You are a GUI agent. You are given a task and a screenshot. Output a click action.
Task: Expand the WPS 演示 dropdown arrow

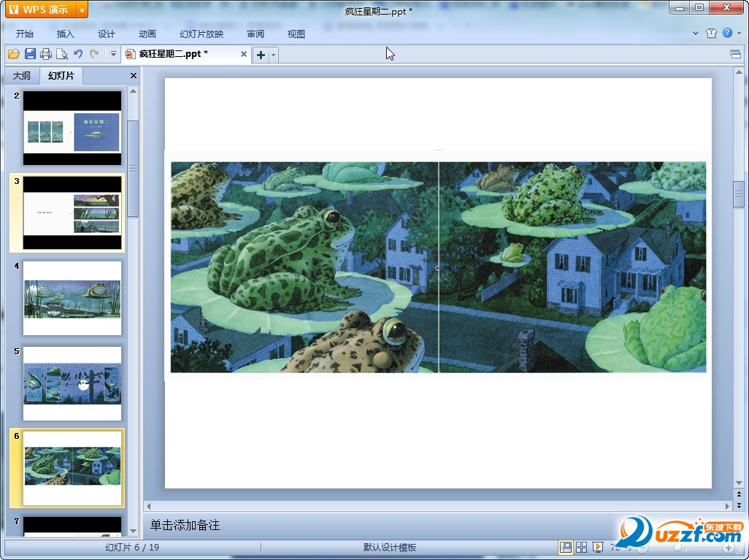coord(82,9)
